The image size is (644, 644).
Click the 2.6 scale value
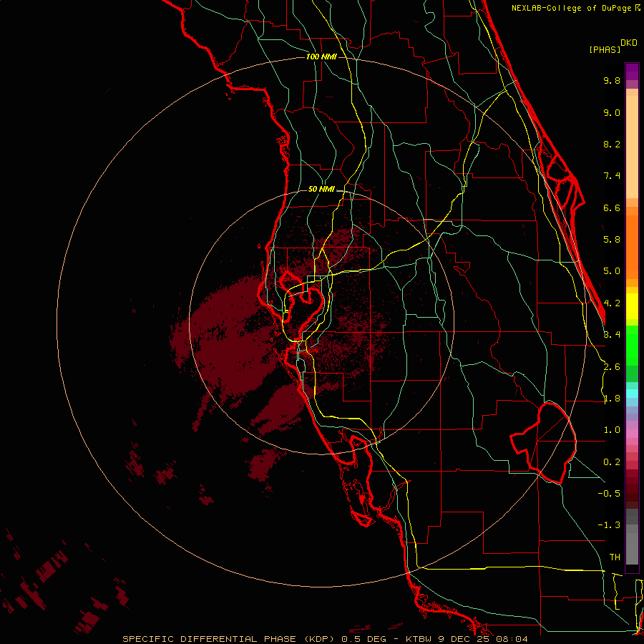click(x=612, y=367)
